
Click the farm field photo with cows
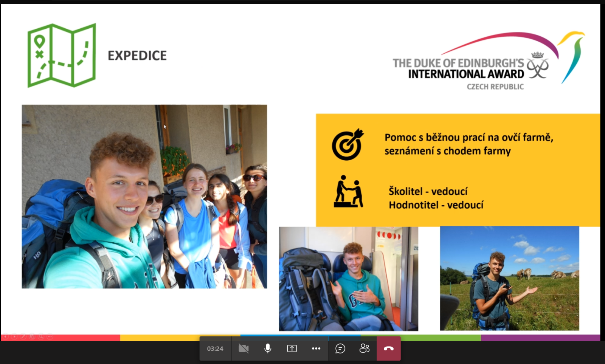509,278
